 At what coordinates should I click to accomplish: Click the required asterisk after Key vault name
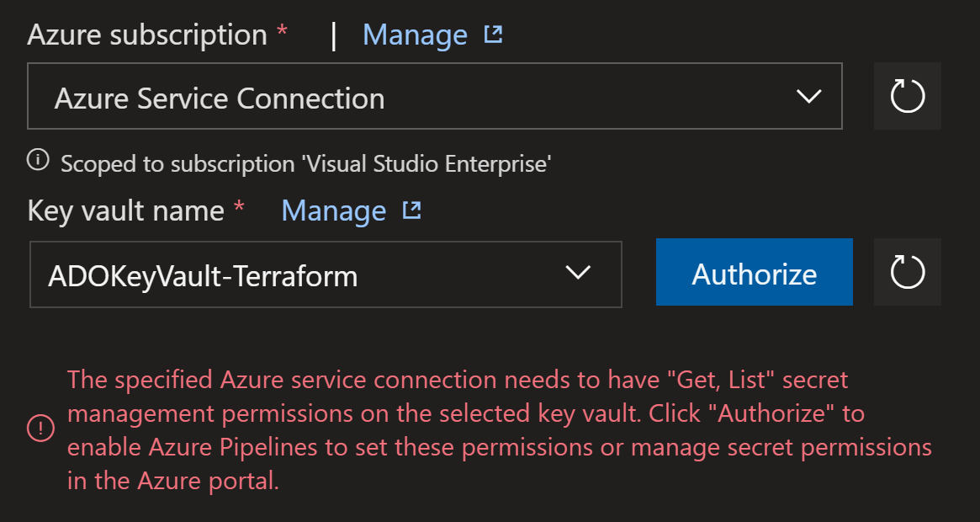[x=239, y=208]
